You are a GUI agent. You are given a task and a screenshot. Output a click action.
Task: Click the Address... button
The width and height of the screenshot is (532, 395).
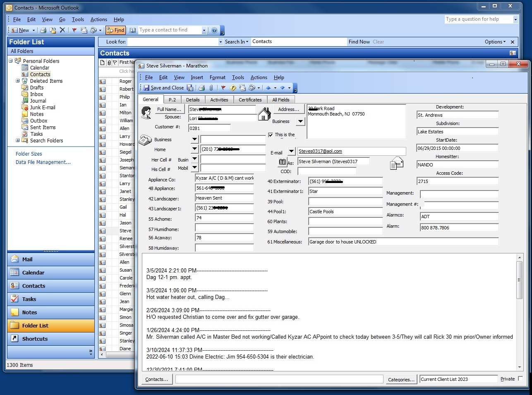(289, 109)
